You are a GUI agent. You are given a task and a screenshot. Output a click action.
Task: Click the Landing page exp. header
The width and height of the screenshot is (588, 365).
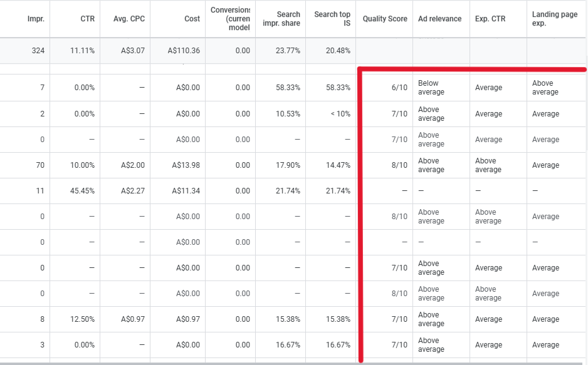[x=555, y=19]
